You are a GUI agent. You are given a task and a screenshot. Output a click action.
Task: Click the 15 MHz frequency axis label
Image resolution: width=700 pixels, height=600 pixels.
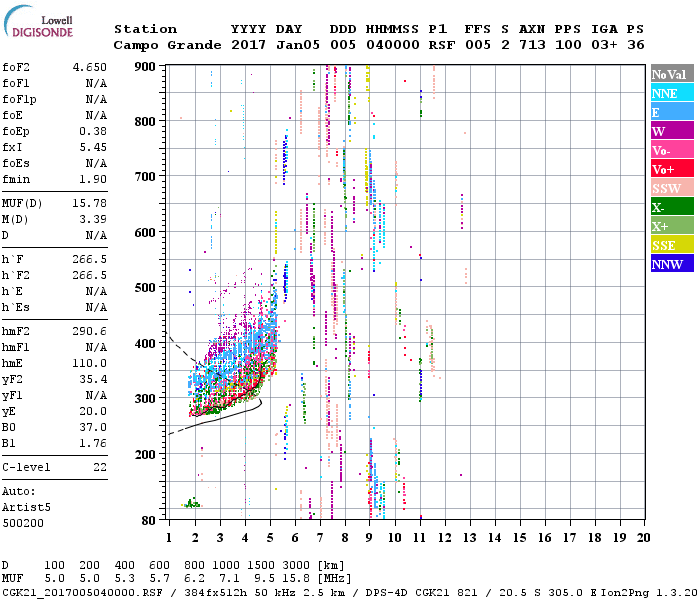pos(520,538)
